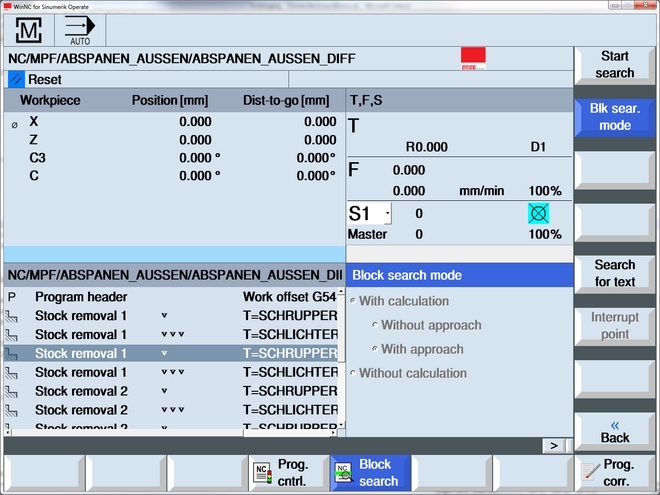Choose the Without approach option
Viewport: 660px width, 495px height.
(374, 325)
